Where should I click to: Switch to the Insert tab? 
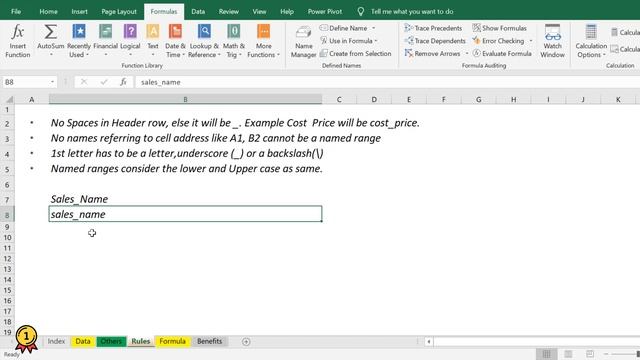point(79,11)
